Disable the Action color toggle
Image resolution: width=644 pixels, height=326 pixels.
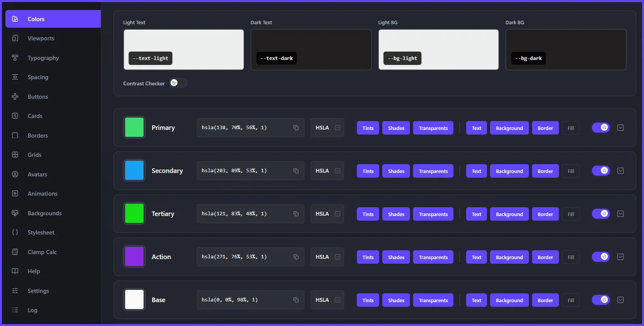tap(601, 257)
